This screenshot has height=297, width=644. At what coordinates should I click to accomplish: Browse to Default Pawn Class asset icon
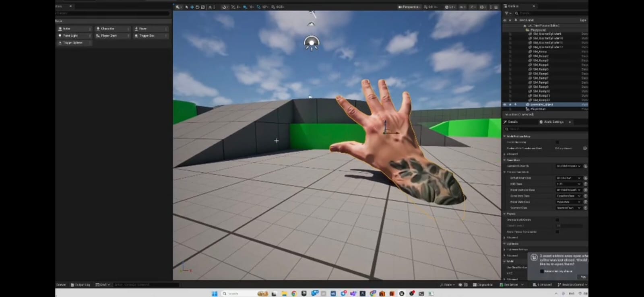tap(585, 178)
